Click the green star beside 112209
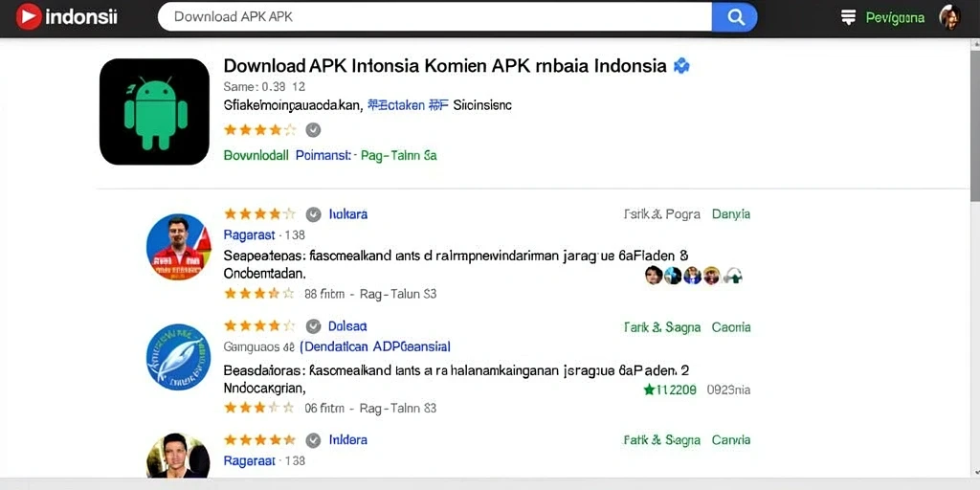 tap(649, 390)
